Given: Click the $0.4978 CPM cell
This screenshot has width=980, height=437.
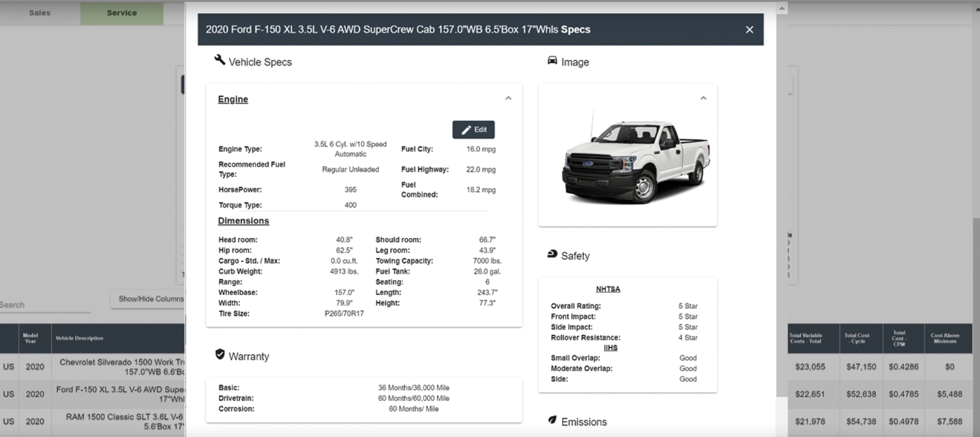Looking at the screenshot, I should (x=903, y=422).
